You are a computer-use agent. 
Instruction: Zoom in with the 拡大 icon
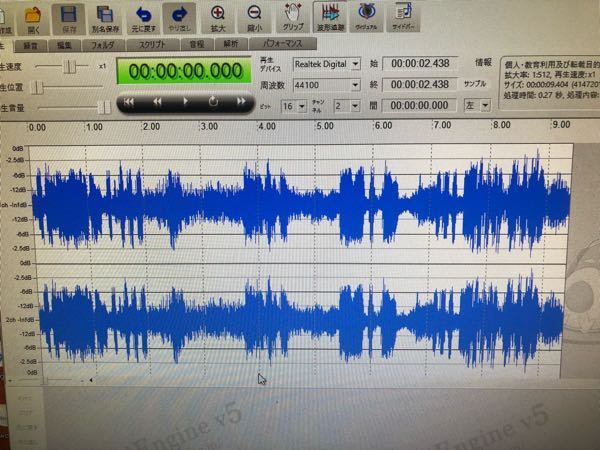coord(218,18)
